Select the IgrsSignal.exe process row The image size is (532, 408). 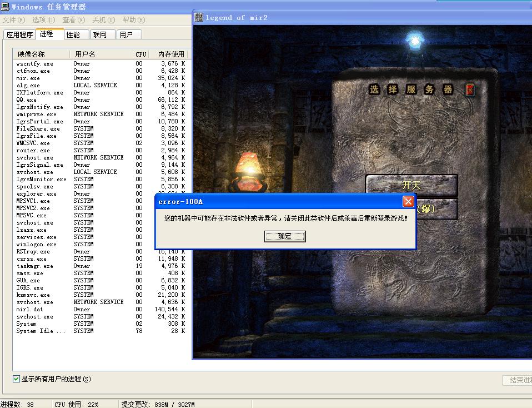click(x=101, y=165)
